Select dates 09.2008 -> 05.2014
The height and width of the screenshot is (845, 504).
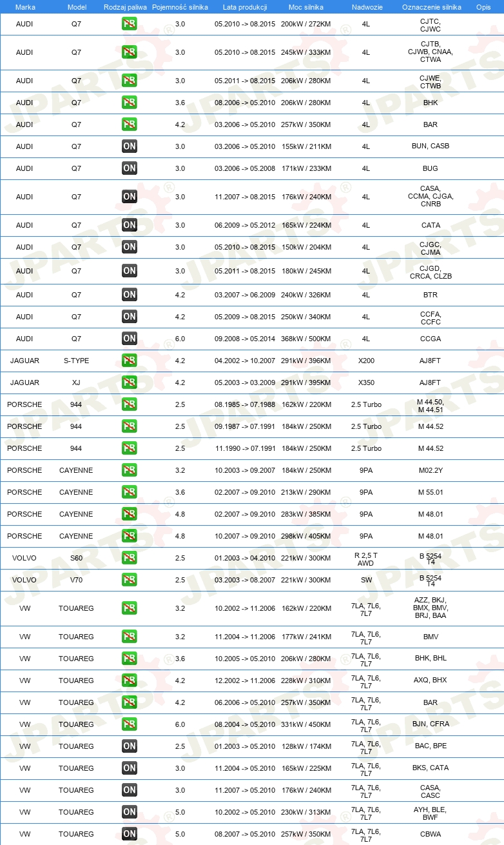[x=245, y=339]
